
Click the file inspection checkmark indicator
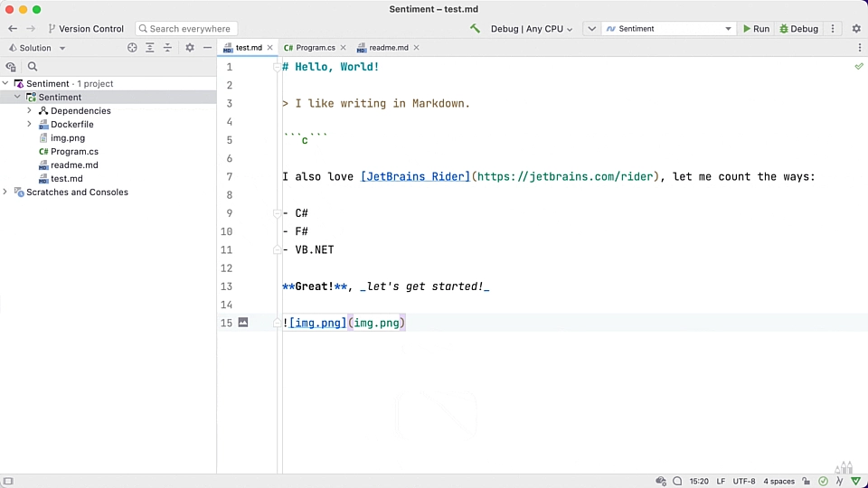(x=859, y=66)
